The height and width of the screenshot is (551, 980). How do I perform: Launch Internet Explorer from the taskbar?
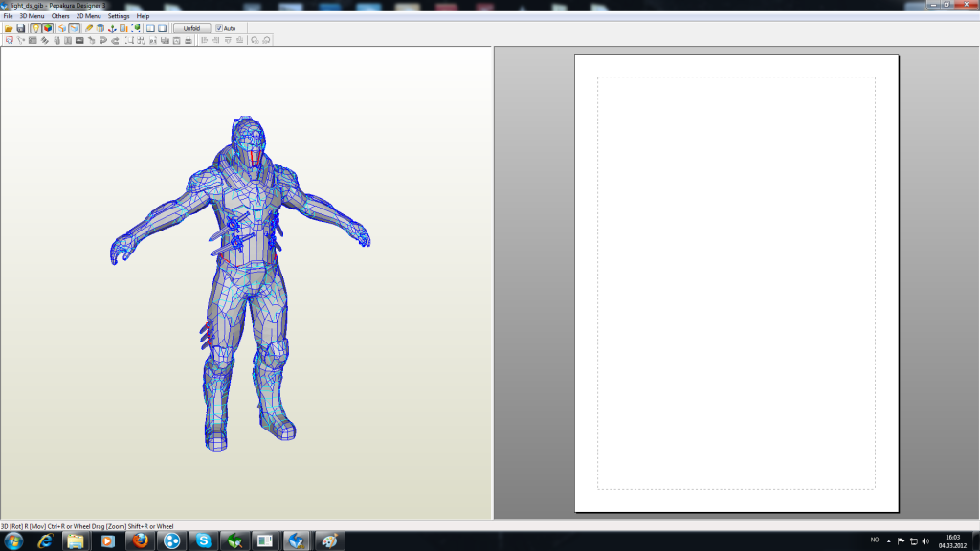coord(44,541)
